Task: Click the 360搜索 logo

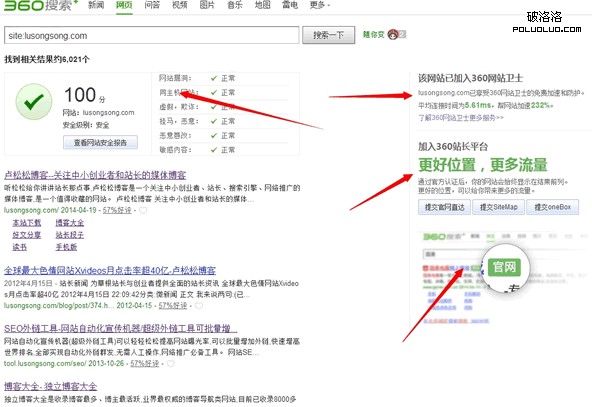Action: (x=41, y=5)
